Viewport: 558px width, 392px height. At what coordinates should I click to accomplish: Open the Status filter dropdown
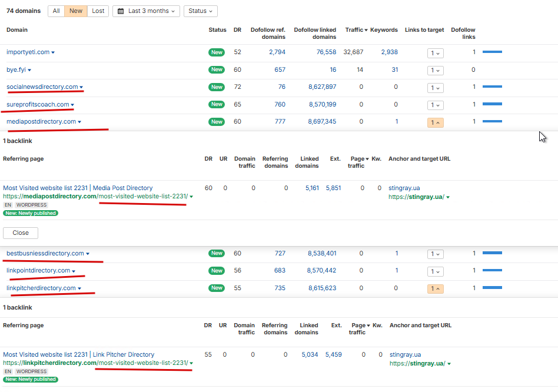pos(200,11)
